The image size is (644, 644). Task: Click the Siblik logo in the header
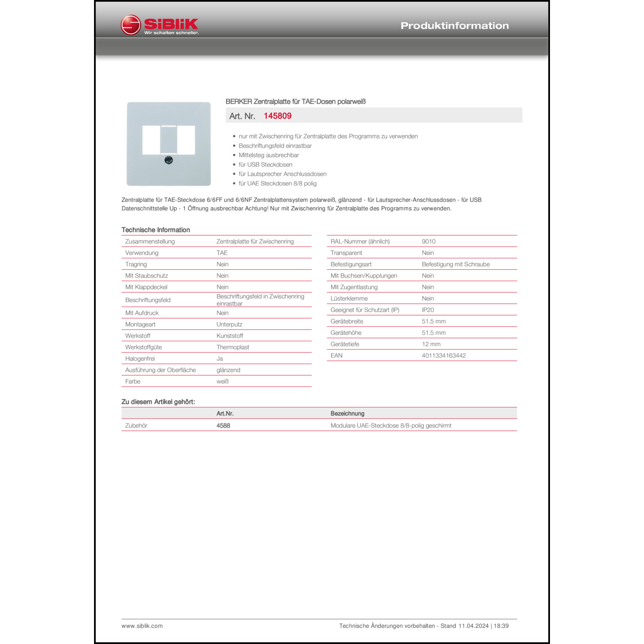[x=160, y=25]
